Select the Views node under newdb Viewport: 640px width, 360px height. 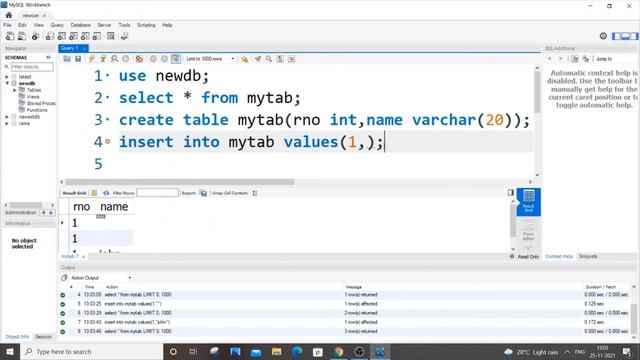click(x=33, y=97)
